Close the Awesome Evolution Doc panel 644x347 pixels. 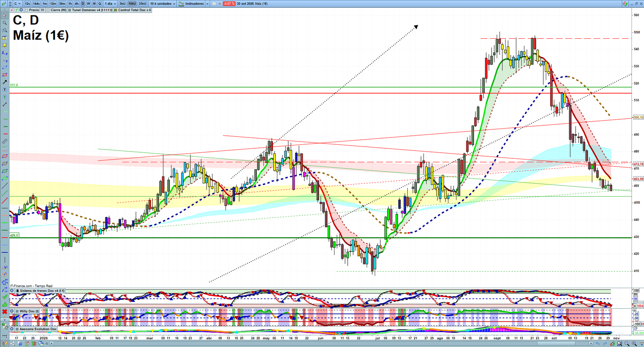tap(12, 329)
